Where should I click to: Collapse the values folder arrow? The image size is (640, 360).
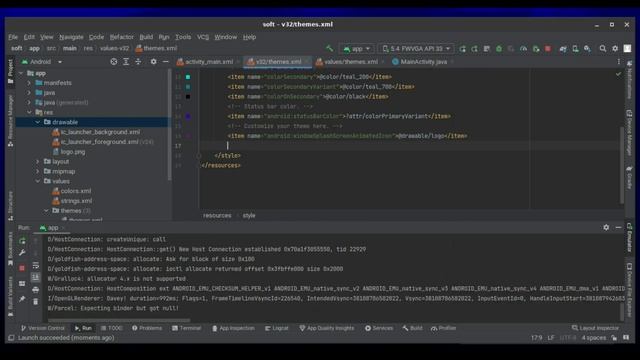pyautogui.click(x=38, y=181)
